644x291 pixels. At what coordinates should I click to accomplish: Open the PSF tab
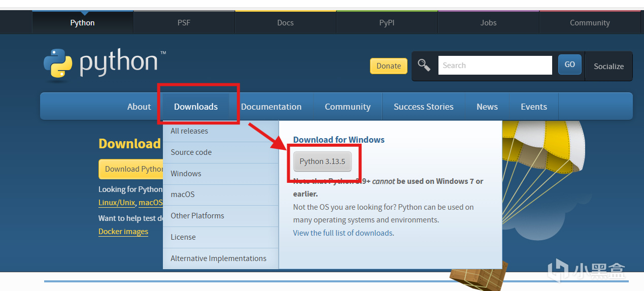click(184, 23)
